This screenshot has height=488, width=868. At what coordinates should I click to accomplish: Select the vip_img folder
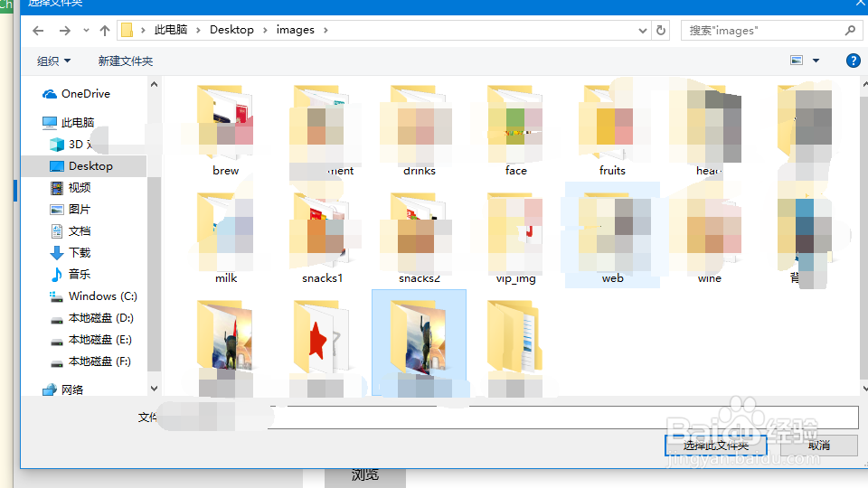click(x=515, y=239)
